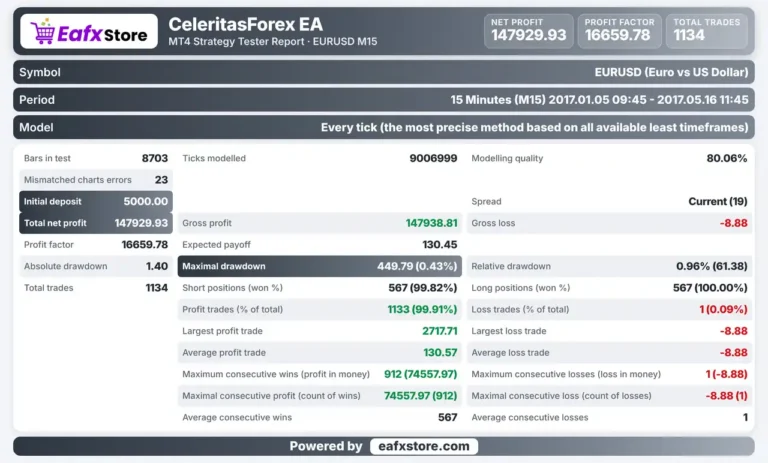Click the EafxStore shopping cart logo

pos(89,31)
